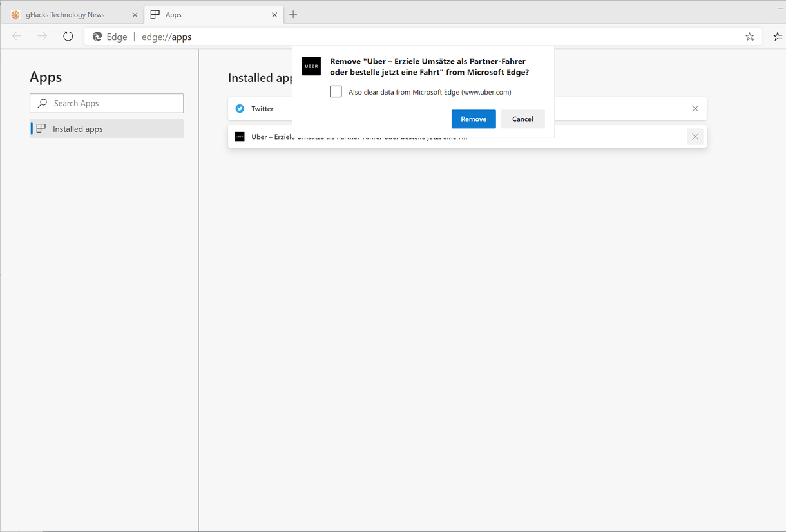786x532 pixels.
Task: Select the Apps tab
Action: tap(214, 14)
